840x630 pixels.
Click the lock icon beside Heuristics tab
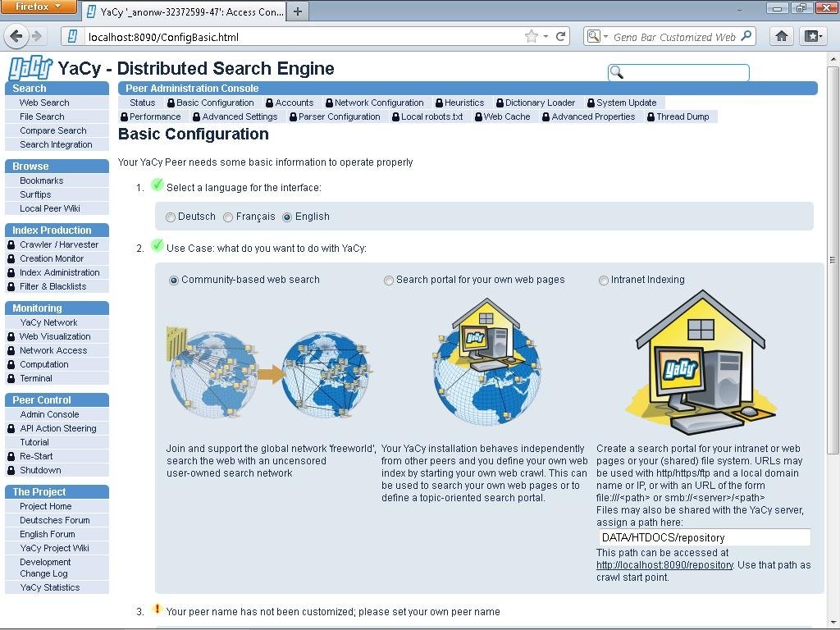[x=440, y=103]
